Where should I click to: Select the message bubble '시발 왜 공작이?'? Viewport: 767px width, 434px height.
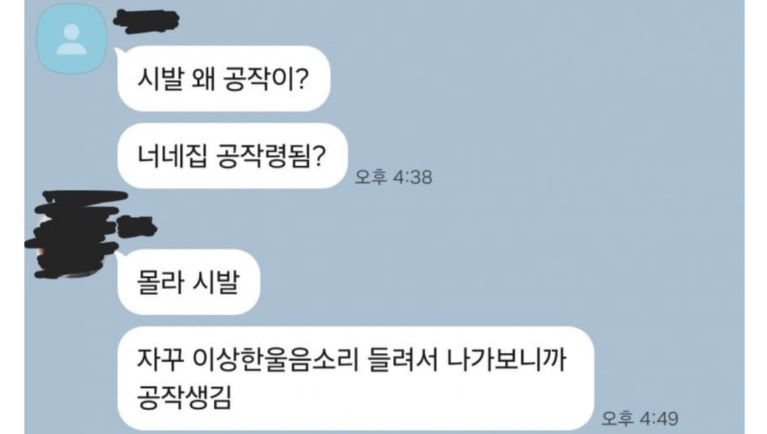pos(224,78)
